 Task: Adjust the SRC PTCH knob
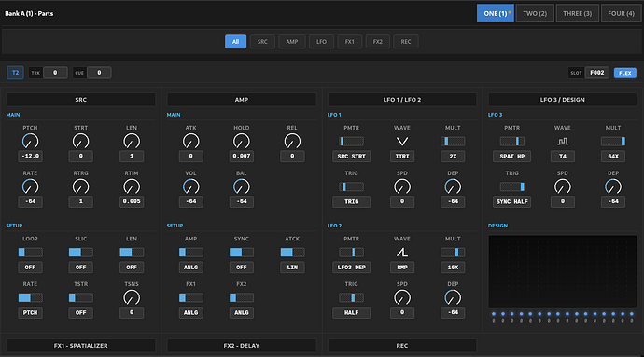[30, 141]
